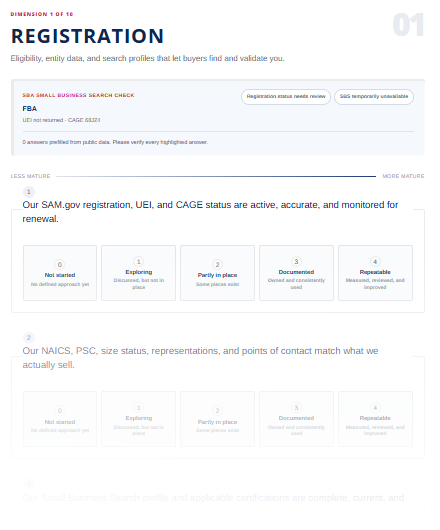440x530 pixels.
Task: Click the question 1 number circle
Action: tap(29, 192)
